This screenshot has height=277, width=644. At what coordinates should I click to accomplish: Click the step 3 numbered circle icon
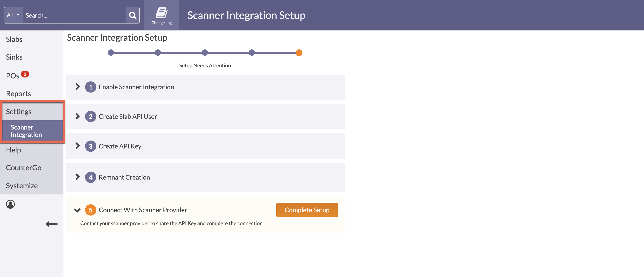91,146
